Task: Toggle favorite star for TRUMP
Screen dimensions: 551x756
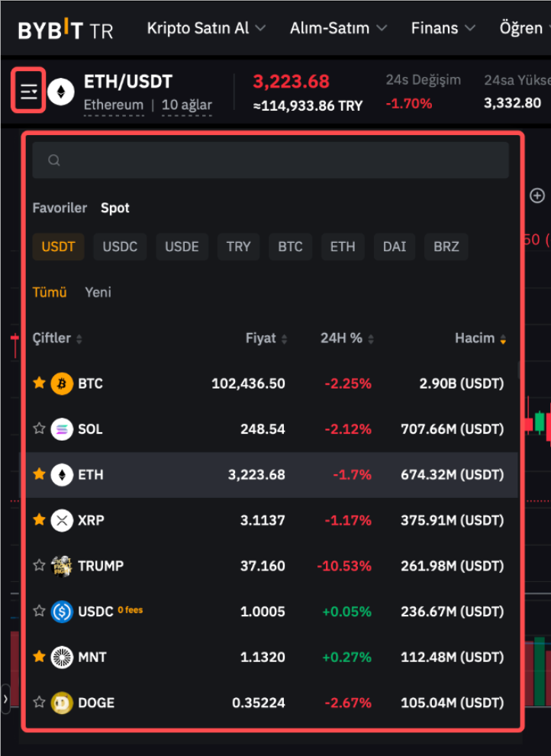Action: (x=40, y=566)
